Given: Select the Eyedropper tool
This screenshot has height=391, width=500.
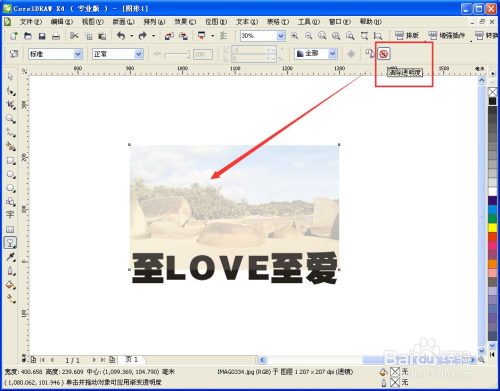Looking at the screenshot, I should (10, 257).
